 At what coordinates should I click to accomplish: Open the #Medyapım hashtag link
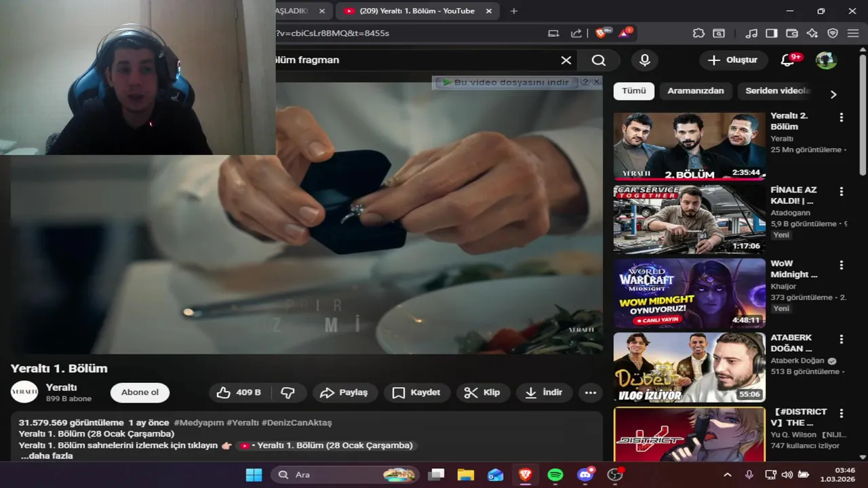coord(199,422)
